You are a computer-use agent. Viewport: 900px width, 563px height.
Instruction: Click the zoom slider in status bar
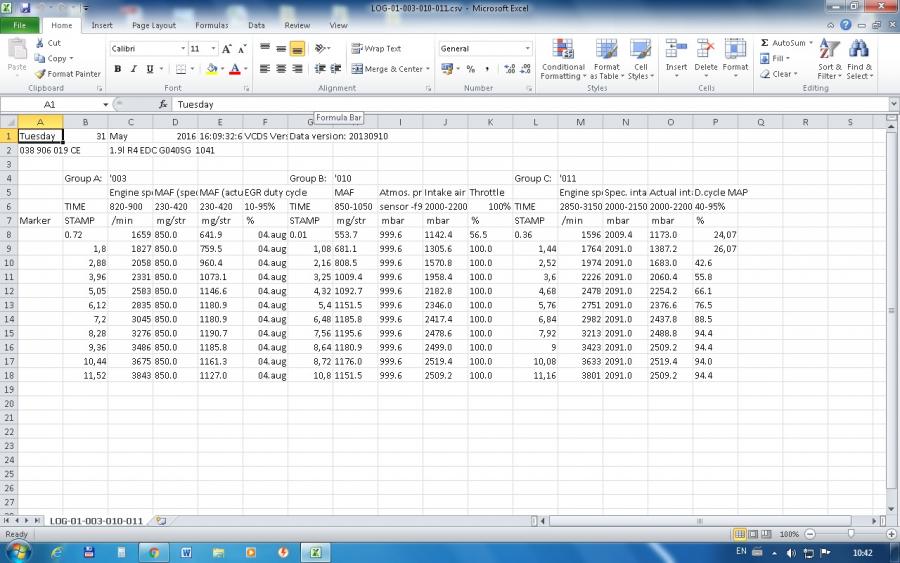[850, 535]
